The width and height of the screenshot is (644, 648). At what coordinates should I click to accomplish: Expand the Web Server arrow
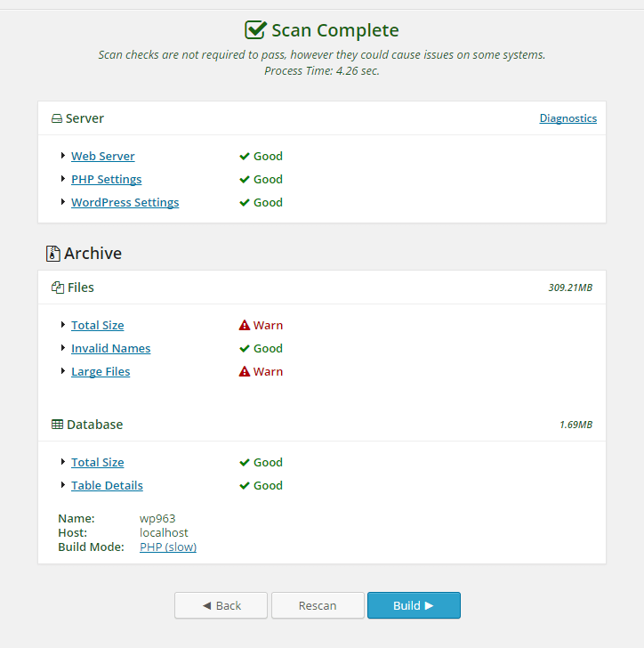[63, 156]
